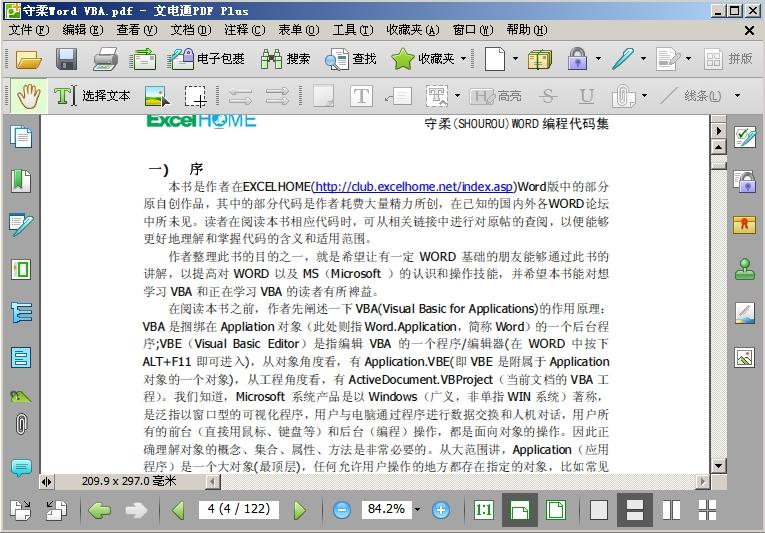
Task: Expand the 收藏夹 dropdown arrow
Action: tap(463, 59)
